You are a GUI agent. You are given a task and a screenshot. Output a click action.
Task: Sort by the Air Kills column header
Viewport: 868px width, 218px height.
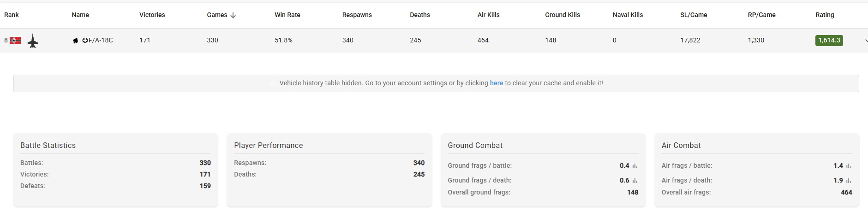(x=488, y=15)
